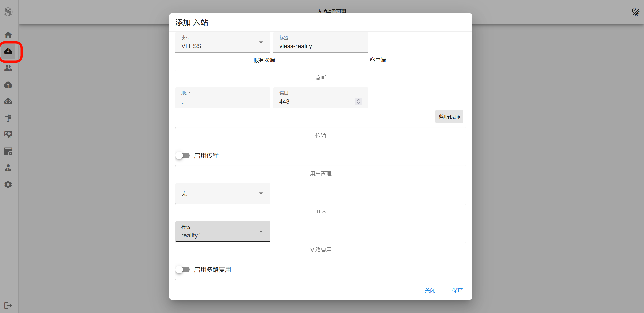This screenshot has height=313, width=644.
Task: Click the gear settings sidebar icon
Action: tap(8, 184)
